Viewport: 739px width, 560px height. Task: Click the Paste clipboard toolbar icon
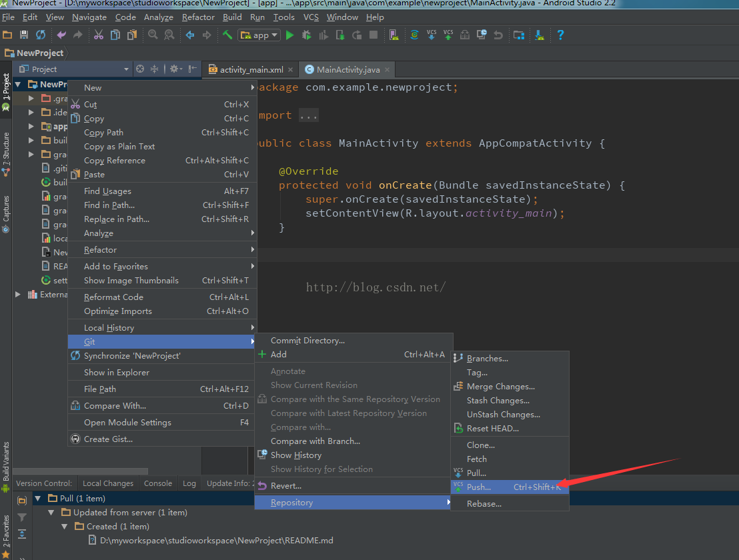point(132,35)
